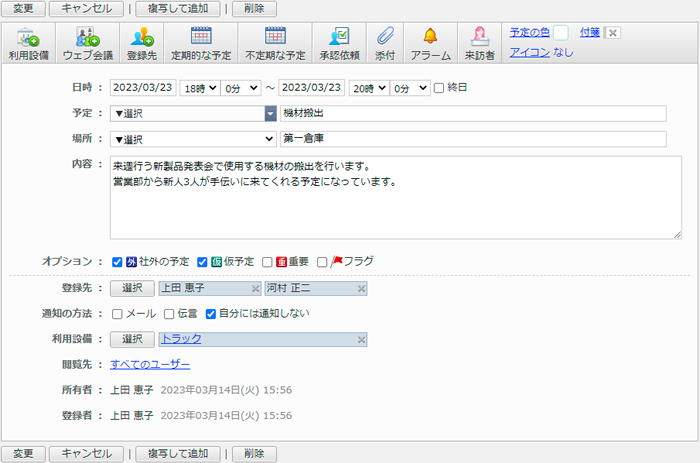The height and width of the screenshot is (463, 700).
Task: Click the すべてのユーザー link
Action: (150, 365)
